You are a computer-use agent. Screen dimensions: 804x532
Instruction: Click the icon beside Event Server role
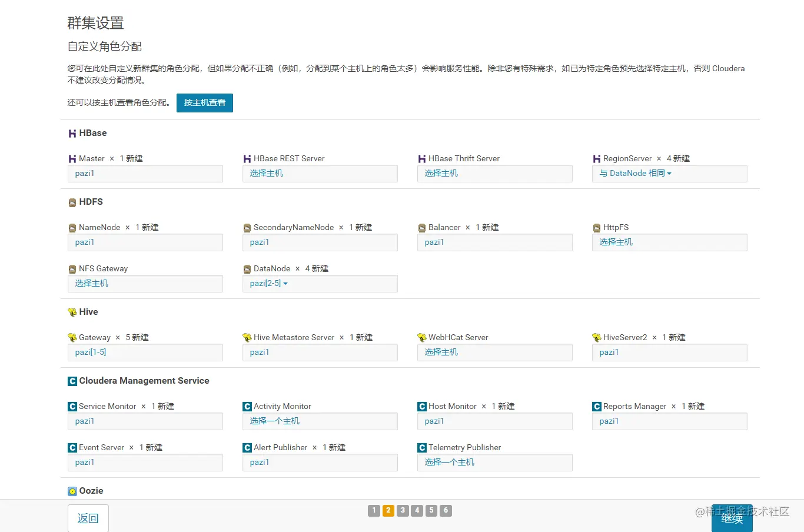tap(72, 448)
